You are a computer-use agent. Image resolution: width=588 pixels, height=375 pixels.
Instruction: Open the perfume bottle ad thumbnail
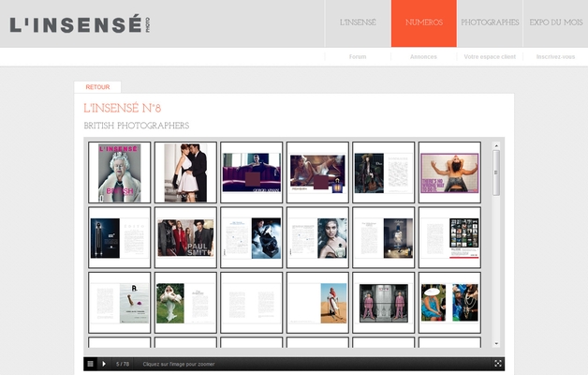pyautogui.click(x=317, y=172)
